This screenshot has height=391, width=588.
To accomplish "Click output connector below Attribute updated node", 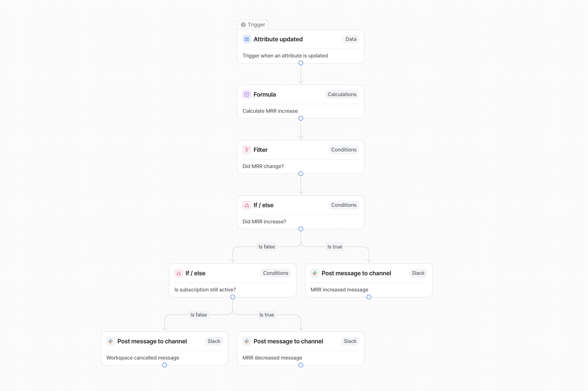I will pos(301,63).
